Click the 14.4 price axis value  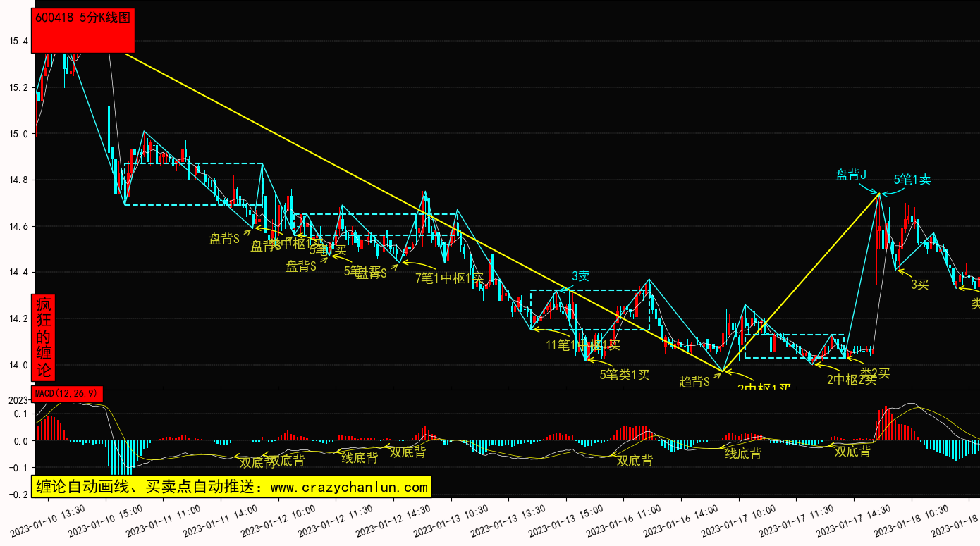[18, 273]
